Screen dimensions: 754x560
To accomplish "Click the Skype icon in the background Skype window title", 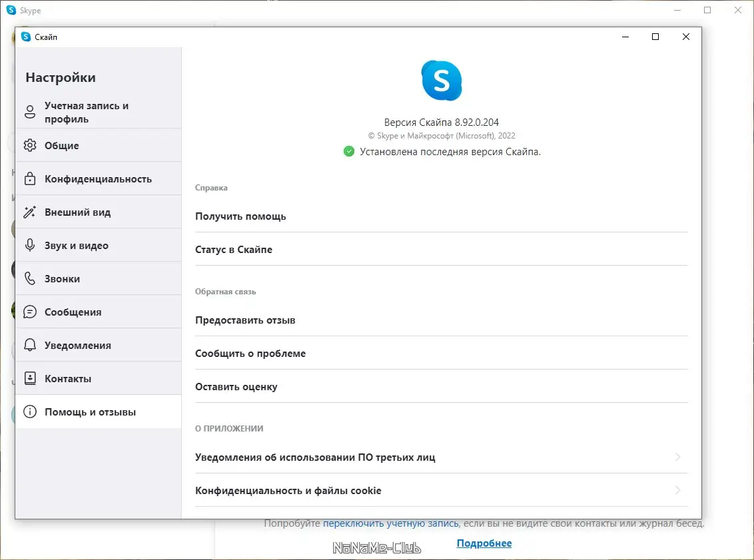I will [11, 10].
